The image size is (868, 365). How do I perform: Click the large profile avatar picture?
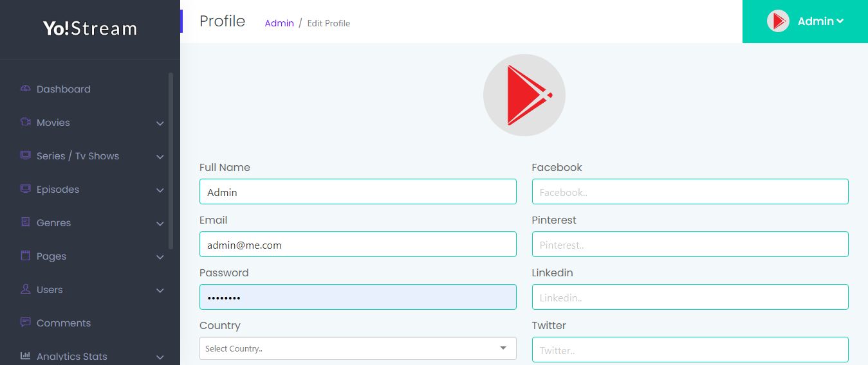[x=524, y=95]
